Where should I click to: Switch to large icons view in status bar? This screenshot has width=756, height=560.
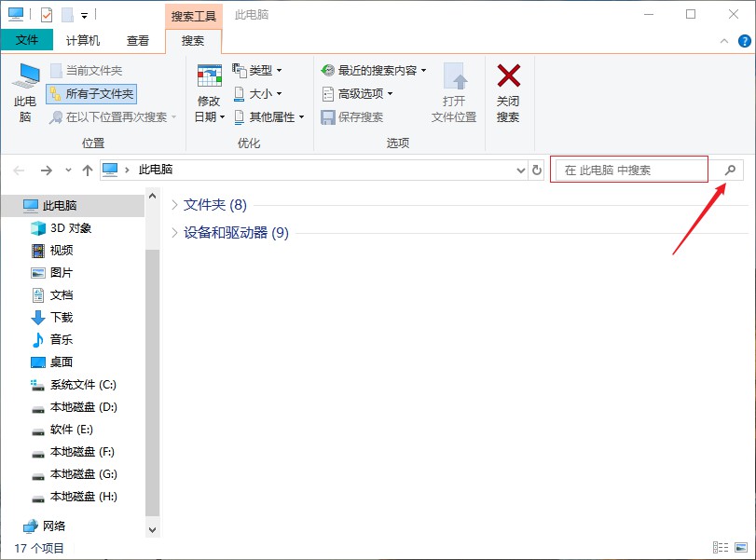(741, 548)
